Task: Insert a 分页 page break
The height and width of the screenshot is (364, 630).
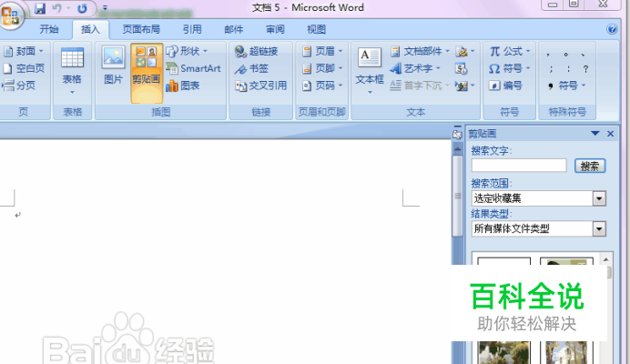Action: (x=19, y=86)
